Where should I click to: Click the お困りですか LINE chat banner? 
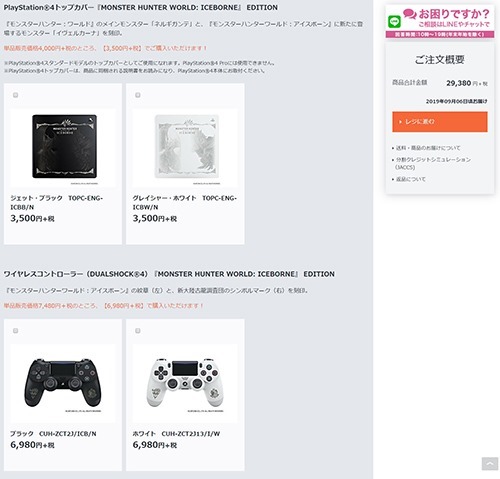pos(440,22)
